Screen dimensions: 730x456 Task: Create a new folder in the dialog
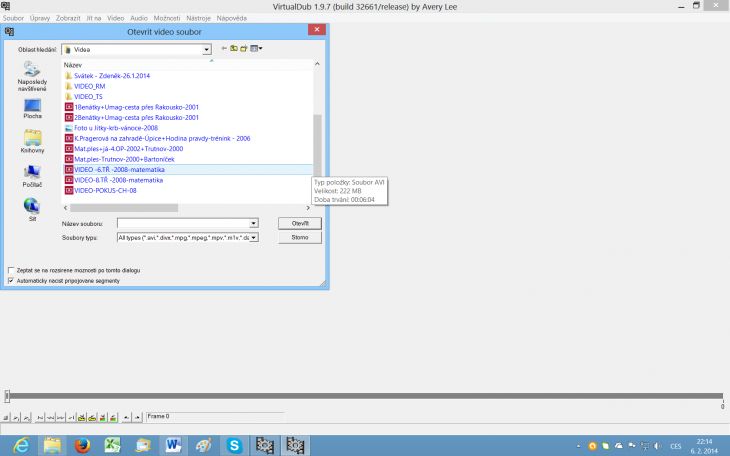pyautogui.click(x=243, y=48)
